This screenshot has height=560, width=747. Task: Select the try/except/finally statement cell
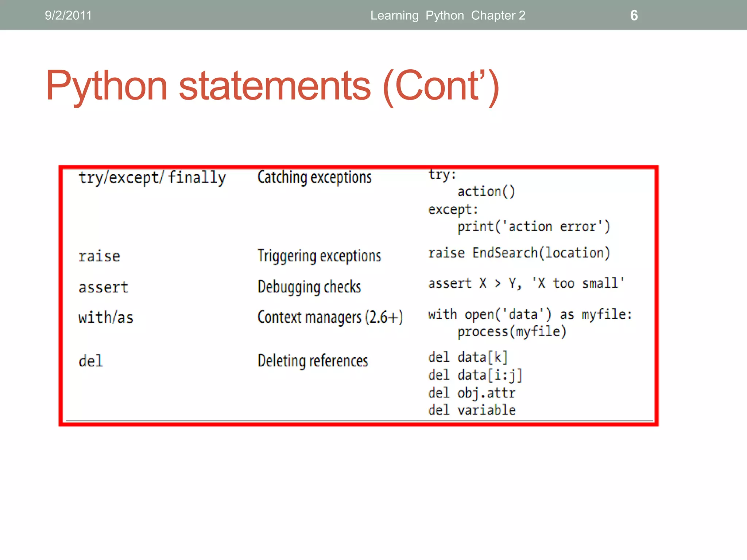coord(152,178)
